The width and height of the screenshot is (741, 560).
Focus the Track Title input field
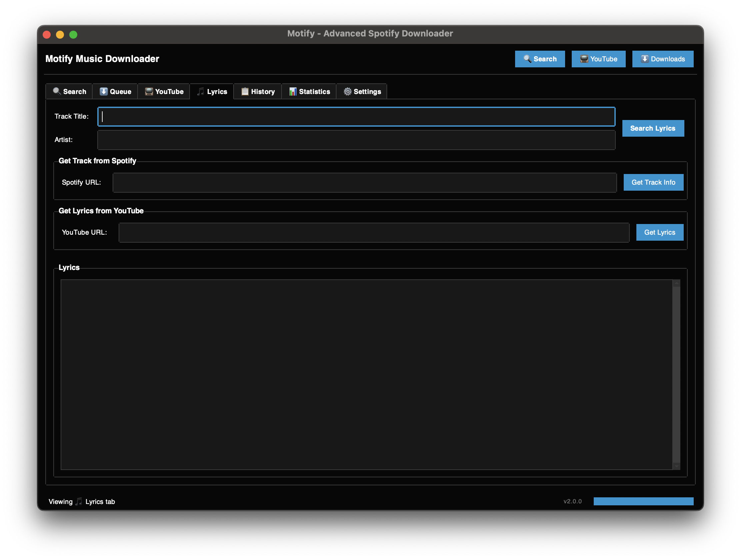point(357,117)
